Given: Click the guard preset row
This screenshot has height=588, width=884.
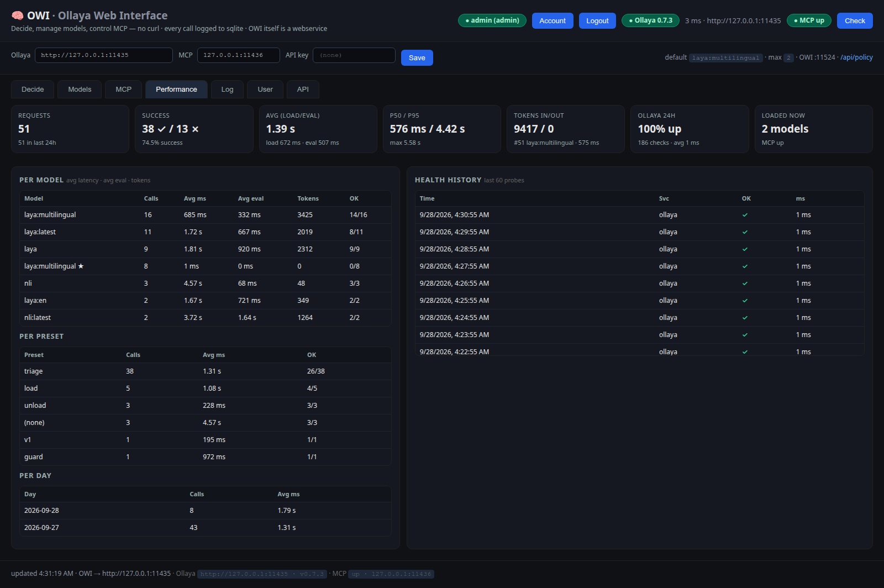Looking at the screenshot, I should pos(206,457).
